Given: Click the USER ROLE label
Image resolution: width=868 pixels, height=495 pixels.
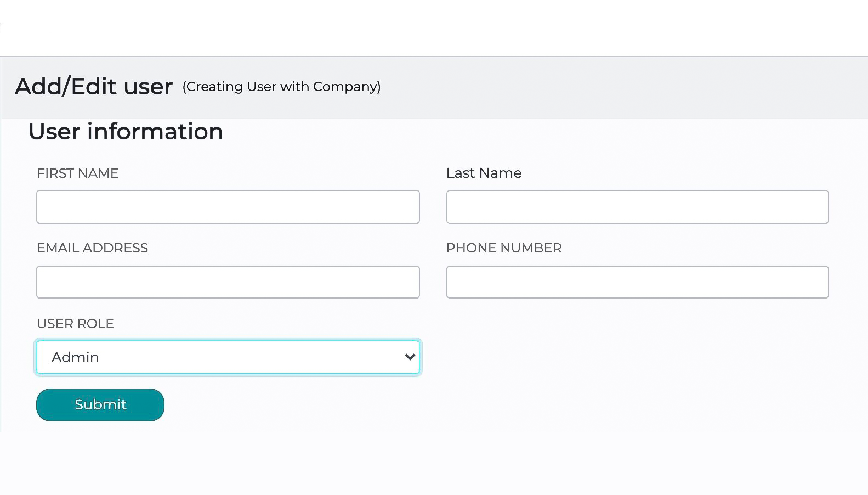Looking at the screenshot, I should click(75, 324).
